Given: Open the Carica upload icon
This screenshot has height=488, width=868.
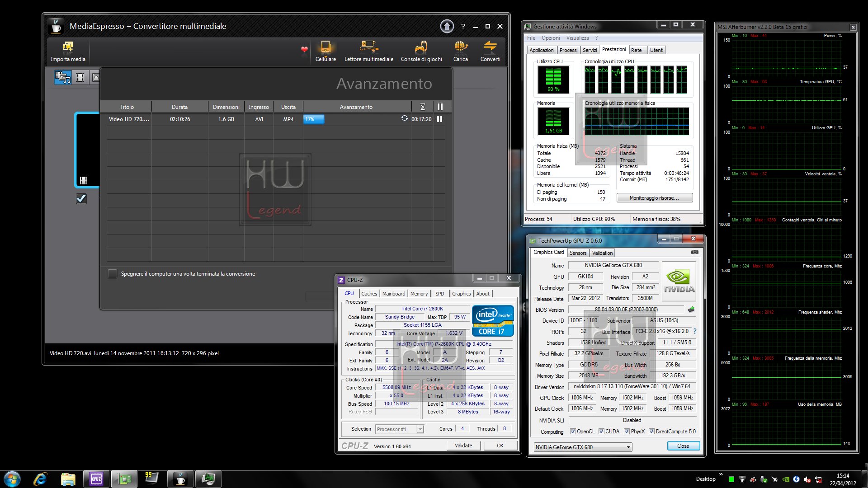Looking at the screenshot, I should 461,47.
